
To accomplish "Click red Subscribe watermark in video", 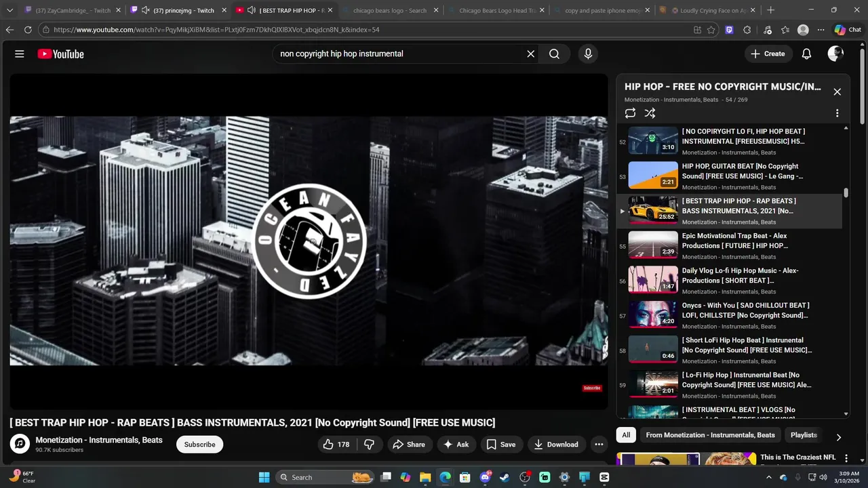I will (x=592, y=388).
